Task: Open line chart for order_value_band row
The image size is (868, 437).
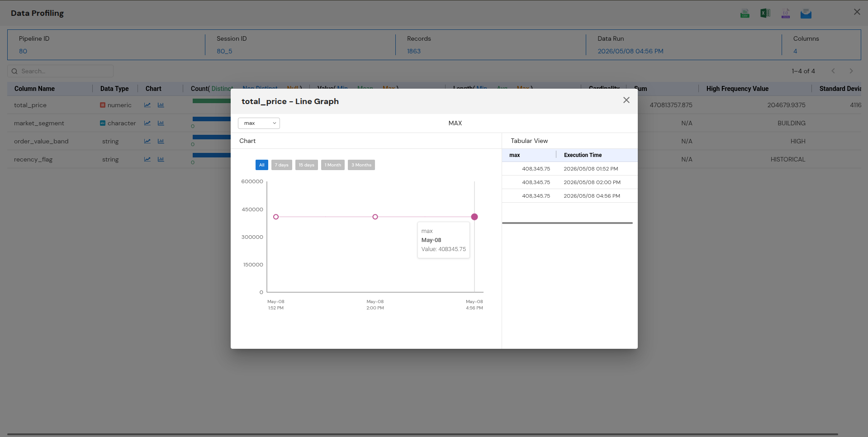Action: 147,141
